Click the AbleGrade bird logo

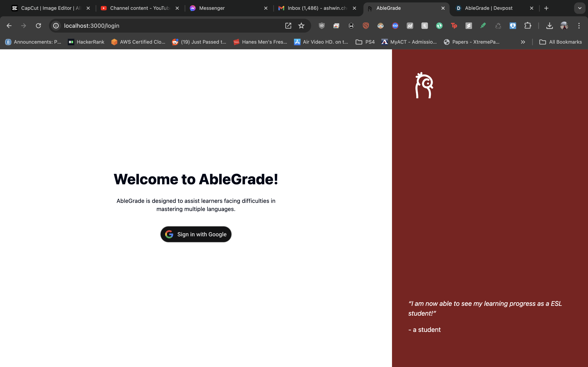click(x=424, y=85)
